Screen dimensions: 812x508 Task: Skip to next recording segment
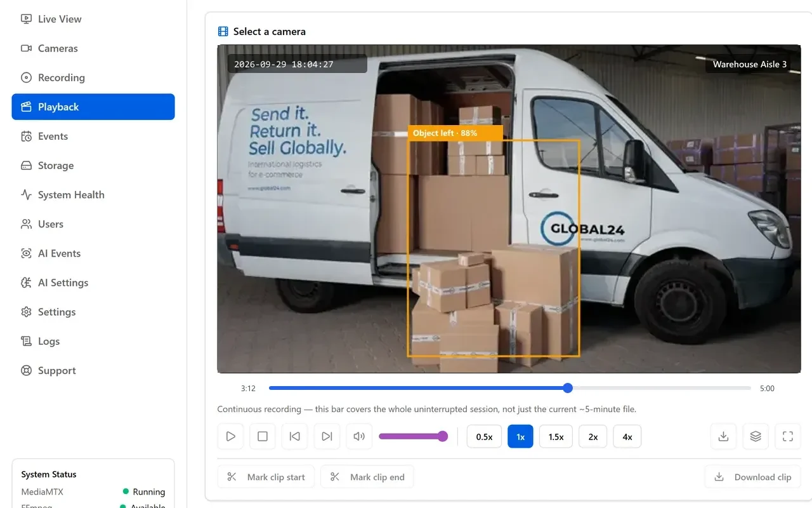(327, 436)
